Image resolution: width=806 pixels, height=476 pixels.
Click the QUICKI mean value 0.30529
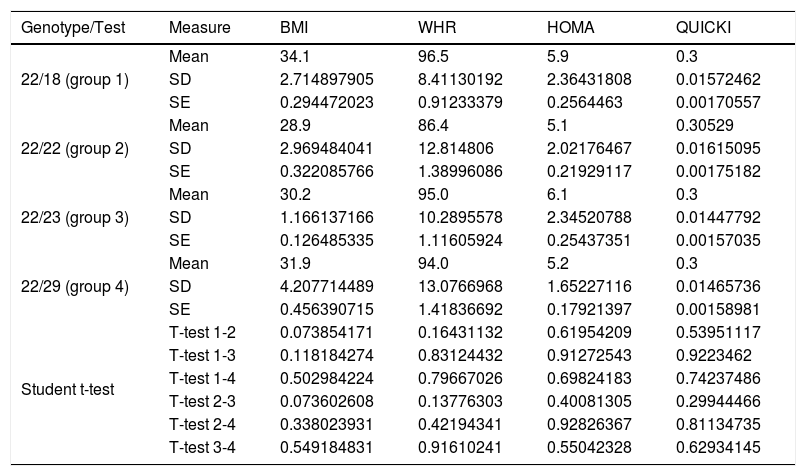click(x=702, y=126)
